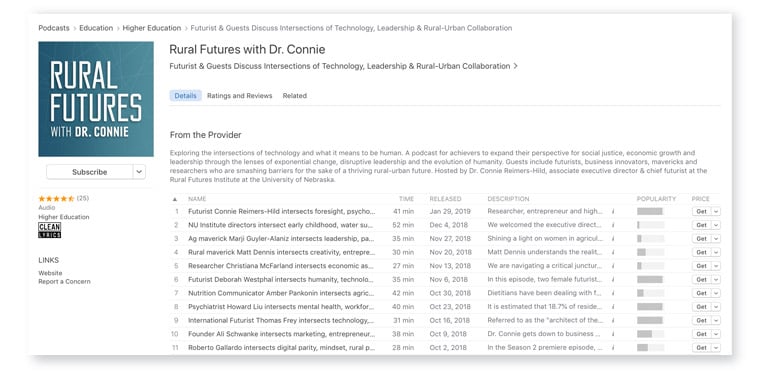Click the info icon for episode 1
Screen dimensions: 760x383
point(613,211)
